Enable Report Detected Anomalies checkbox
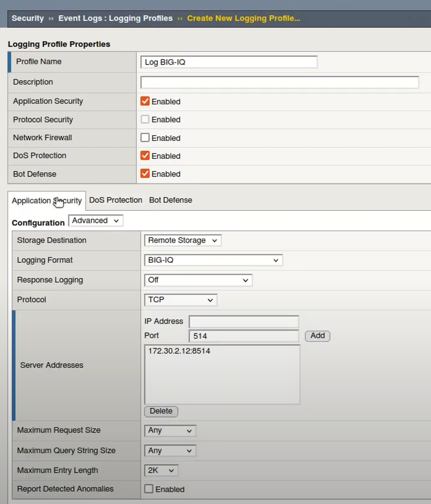431x504 pixels. [x=149, y=489]
